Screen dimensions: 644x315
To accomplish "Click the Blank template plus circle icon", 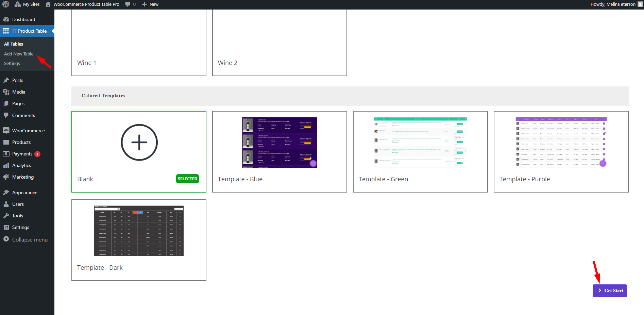I will (139, 142).
